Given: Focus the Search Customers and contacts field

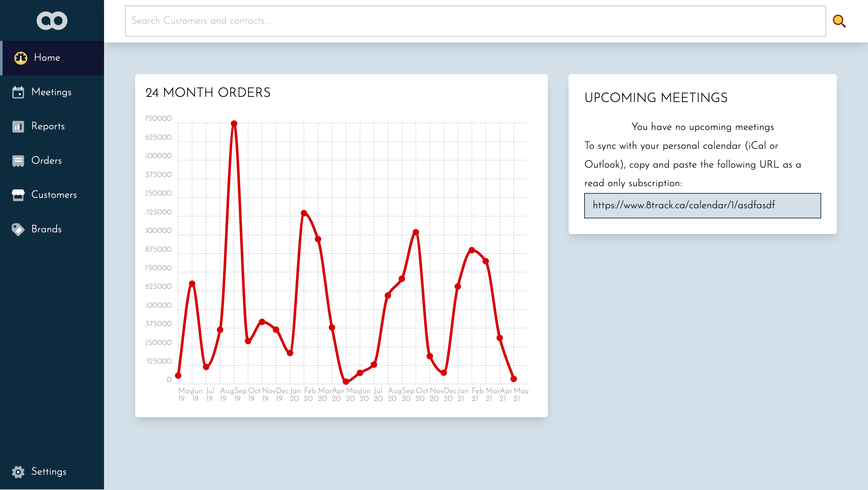Looking at the screenshot, I should click(475, 21).
